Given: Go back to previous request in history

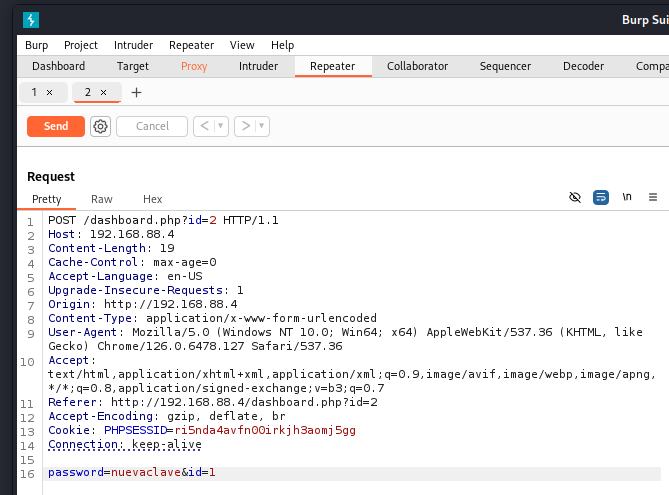Looking at the screenshot, I should 203,126.
